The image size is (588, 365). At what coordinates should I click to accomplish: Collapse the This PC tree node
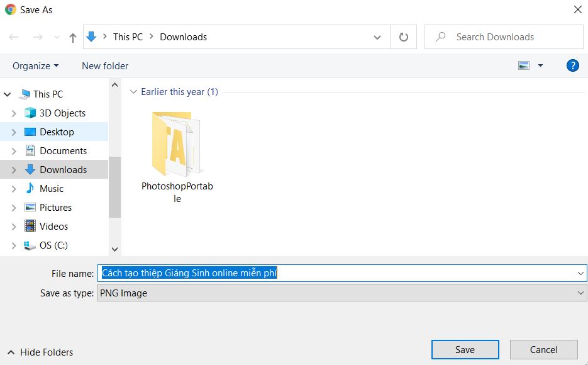8,94
